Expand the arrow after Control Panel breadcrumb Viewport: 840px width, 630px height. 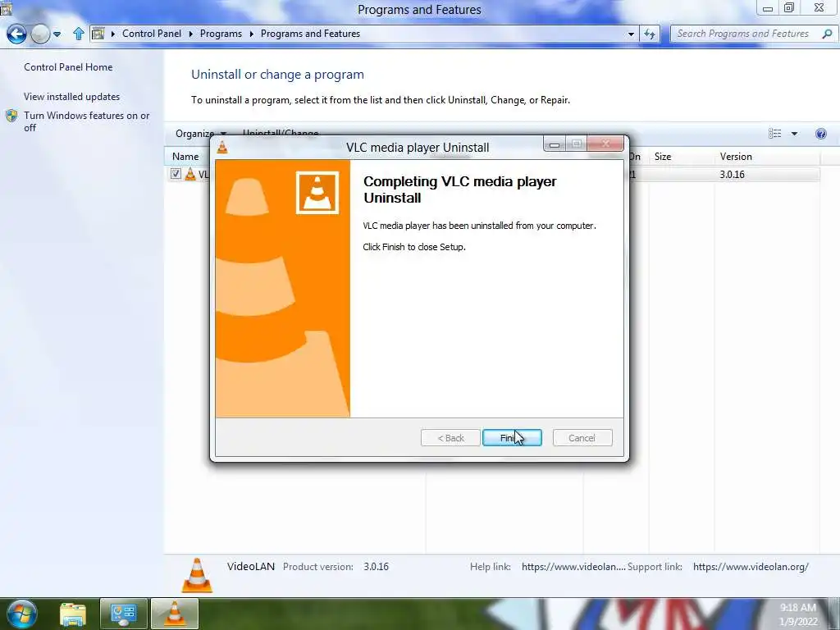pyautogui.click(x=190, y=34)
